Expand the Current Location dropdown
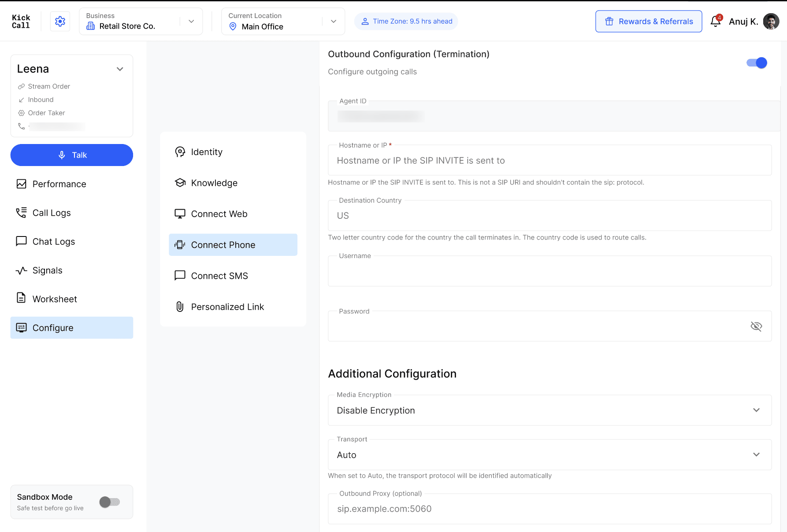787x532 pixels. pos(334,21)
